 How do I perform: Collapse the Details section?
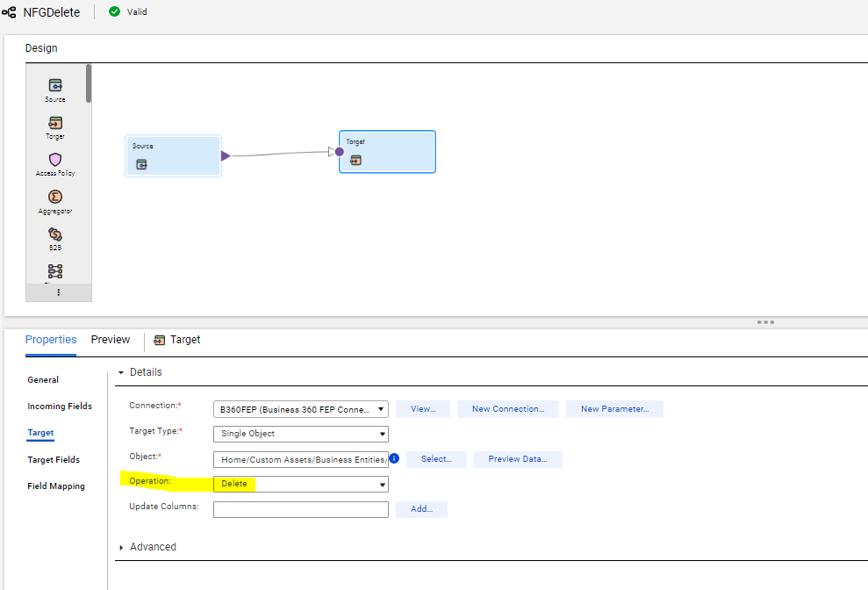pyautogui.click(x=121, y=373)
